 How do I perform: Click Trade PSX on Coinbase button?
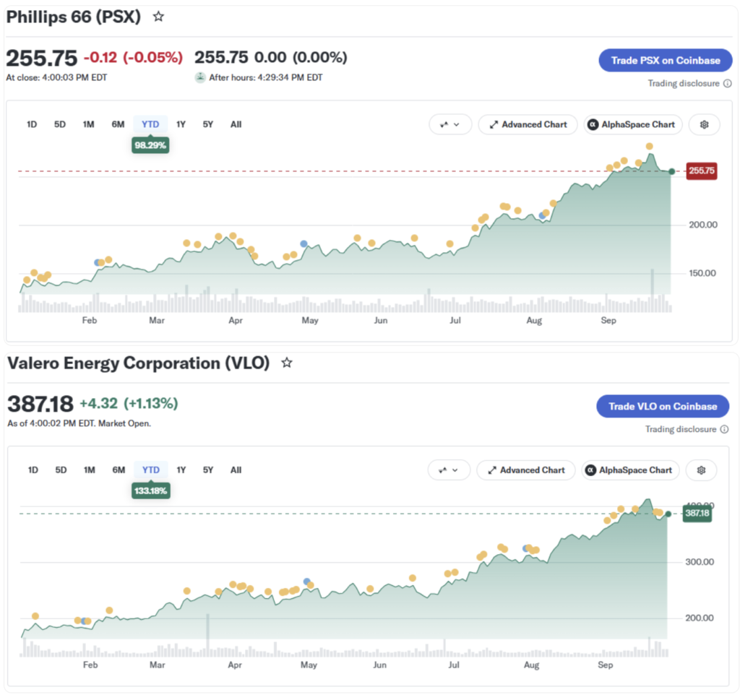[x=666, y=61]
